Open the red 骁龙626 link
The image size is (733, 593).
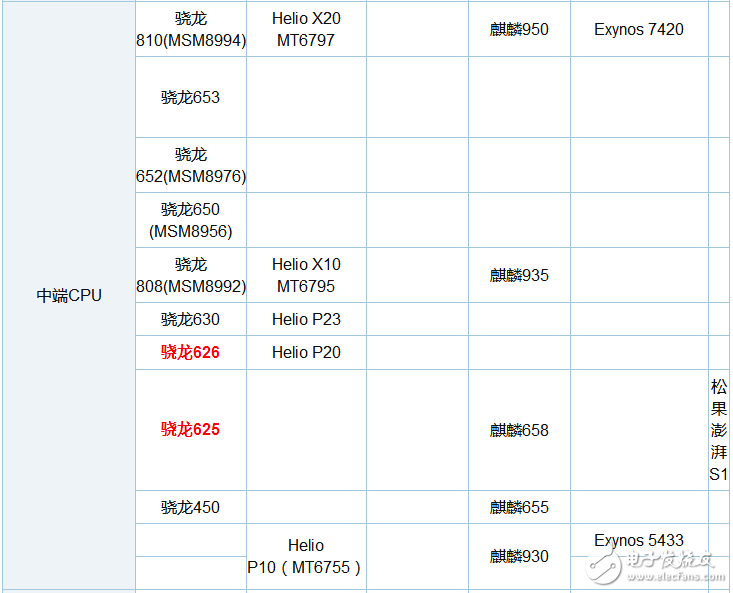tap(190, 352)
